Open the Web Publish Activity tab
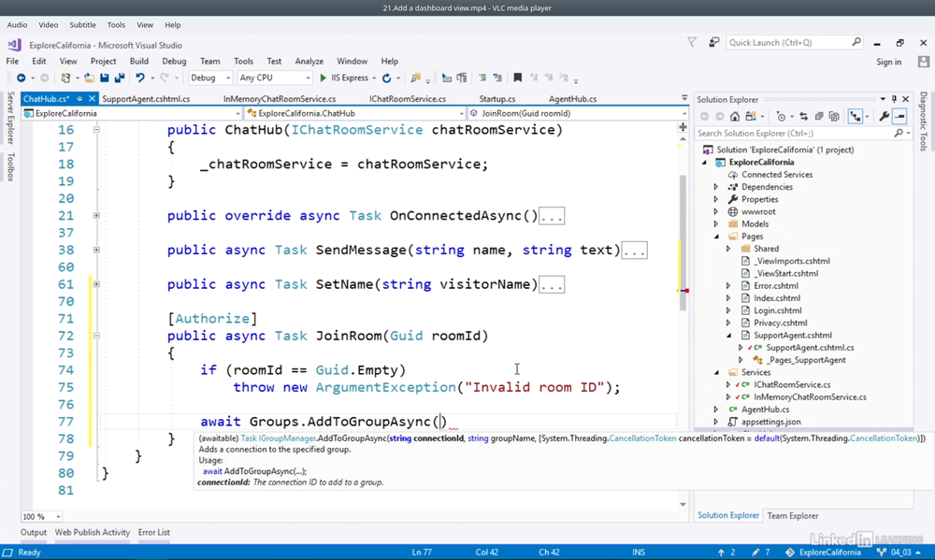The width and height of the screenshot is (935, 560). click(93, 533)
